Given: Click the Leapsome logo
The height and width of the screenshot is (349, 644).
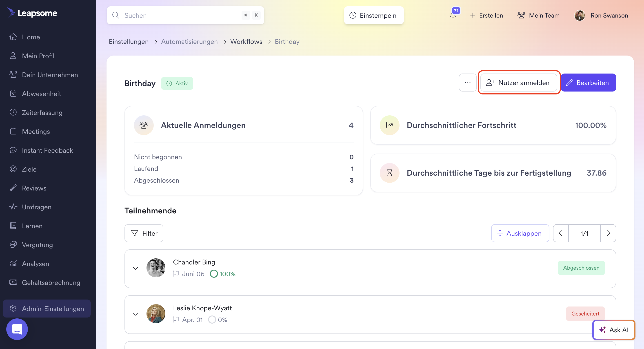Looking at the screenshot, I should tap(33, 13).
